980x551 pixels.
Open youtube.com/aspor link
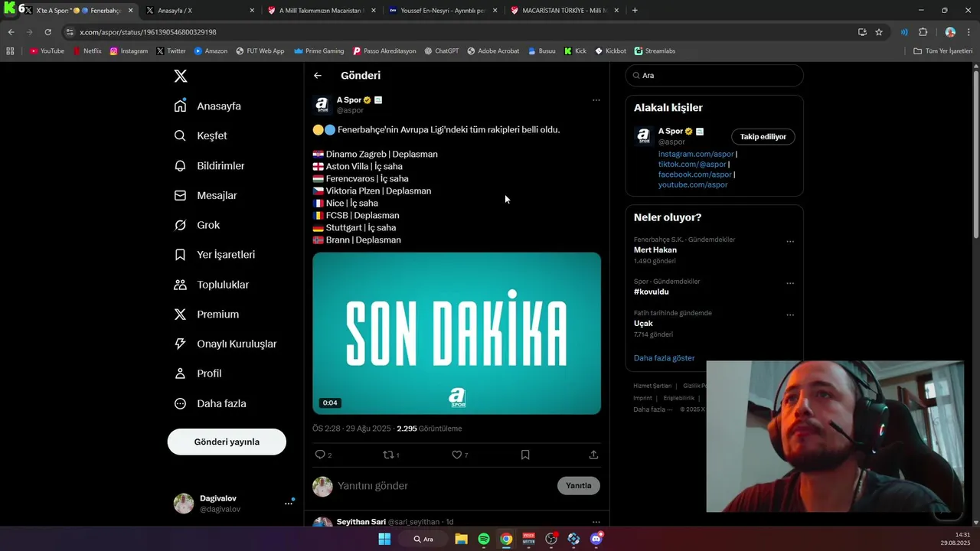693,184
